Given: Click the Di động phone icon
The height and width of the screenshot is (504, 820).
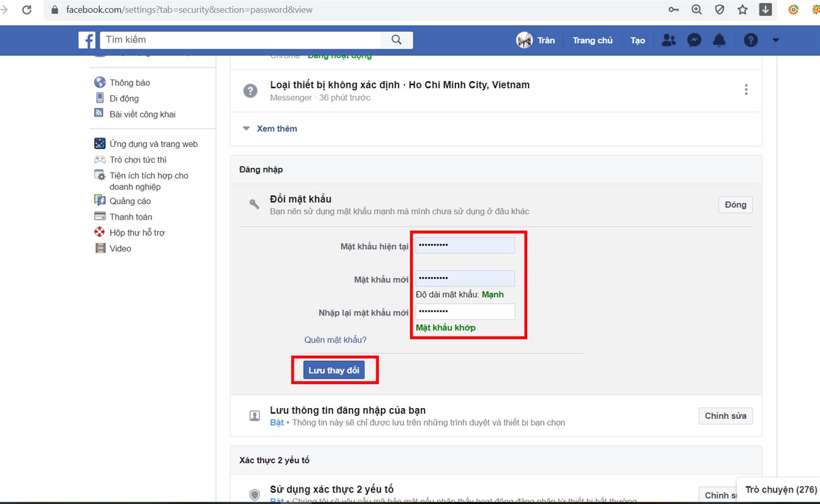Looking at the screenshot, I should point(100,98).
